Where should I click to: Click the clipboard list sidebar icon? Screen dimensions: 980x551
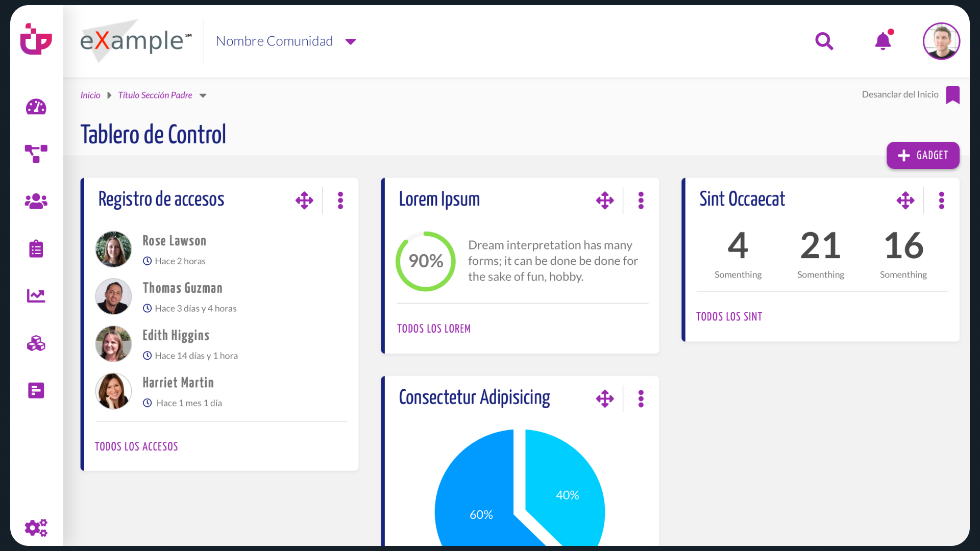36,248
